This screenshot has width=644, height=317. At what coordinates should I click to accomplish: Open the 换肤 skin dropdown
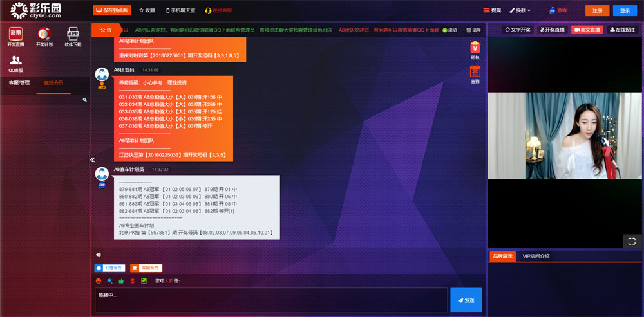click(520, 10)
